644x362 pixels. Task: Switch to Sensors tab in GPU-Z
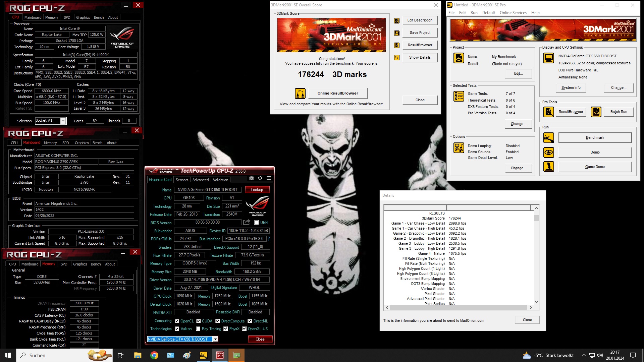pyautogui.click(x=182, y=180)
